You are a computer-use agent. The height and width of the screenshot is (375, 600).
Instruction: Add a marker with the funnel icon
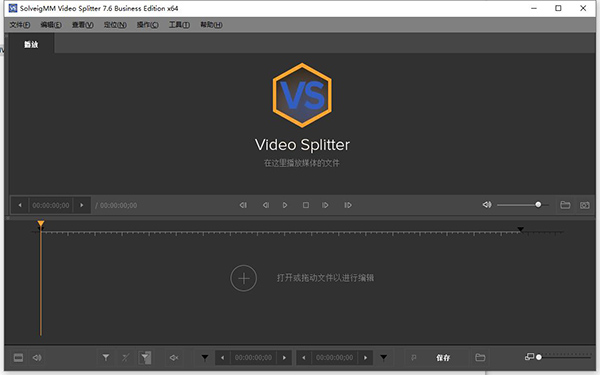pyautogui.click(x=106, y=358)
